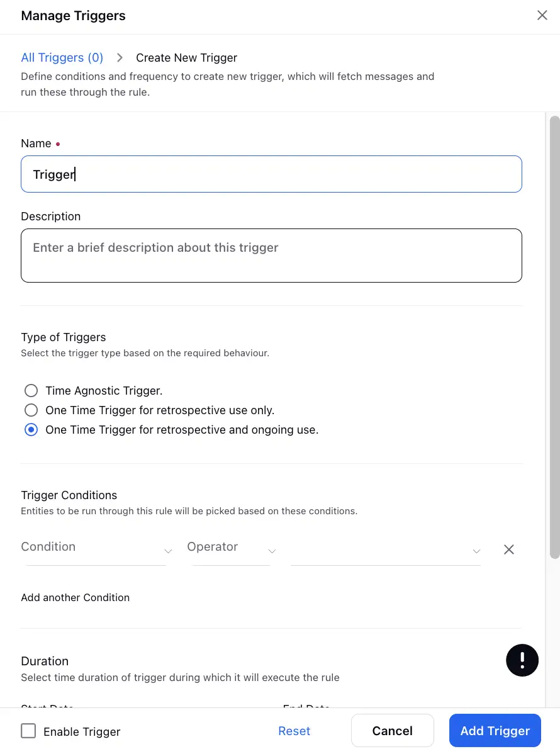This screenshot has height=749, width=560.
Task: Click the breadcrumb chevron separator icon
Action: [120, 57]
